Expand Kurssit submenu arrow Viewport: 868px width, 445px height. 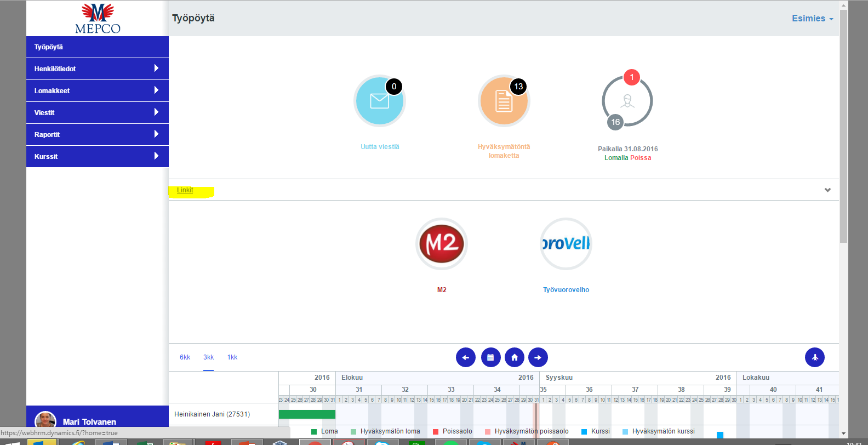[156, 156]
